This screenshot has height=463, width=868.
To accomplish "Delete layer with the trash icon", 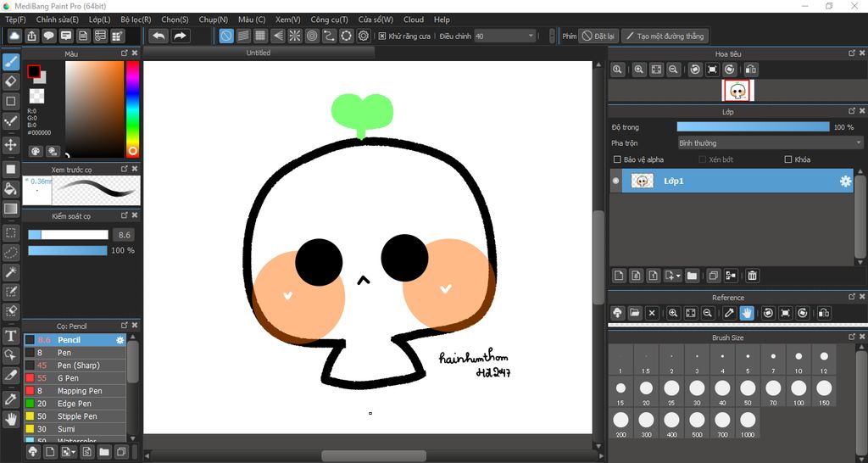I will 752,276.
